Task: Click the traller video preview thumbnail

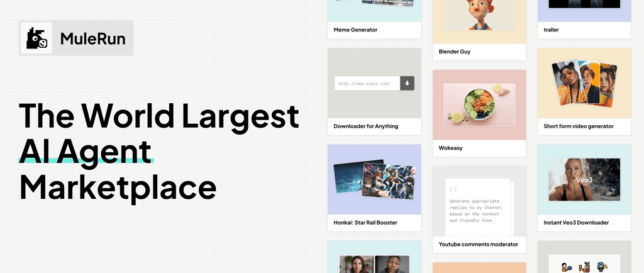Action: click(x=584, y=4)
